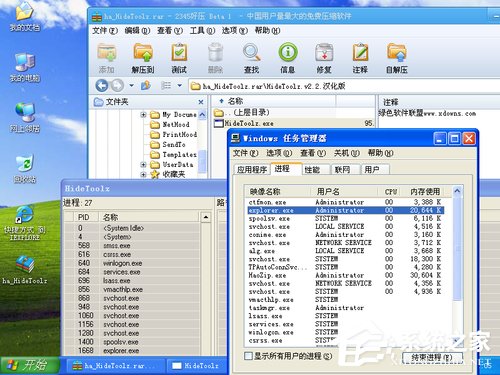Click the up-folder icon in the navigation bar
500x375 pixels.
click(x=145, y=86)
